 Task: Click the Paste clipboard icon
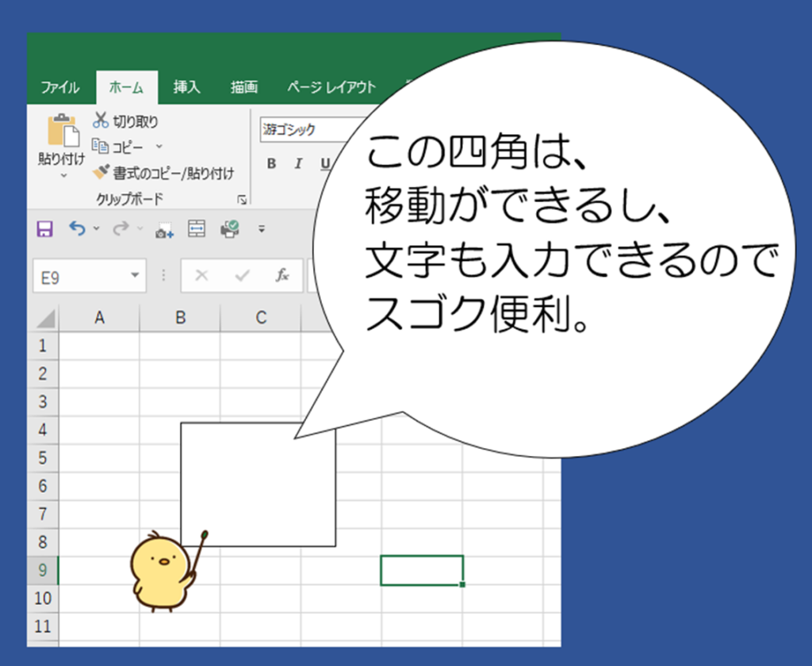pos(63,130)
